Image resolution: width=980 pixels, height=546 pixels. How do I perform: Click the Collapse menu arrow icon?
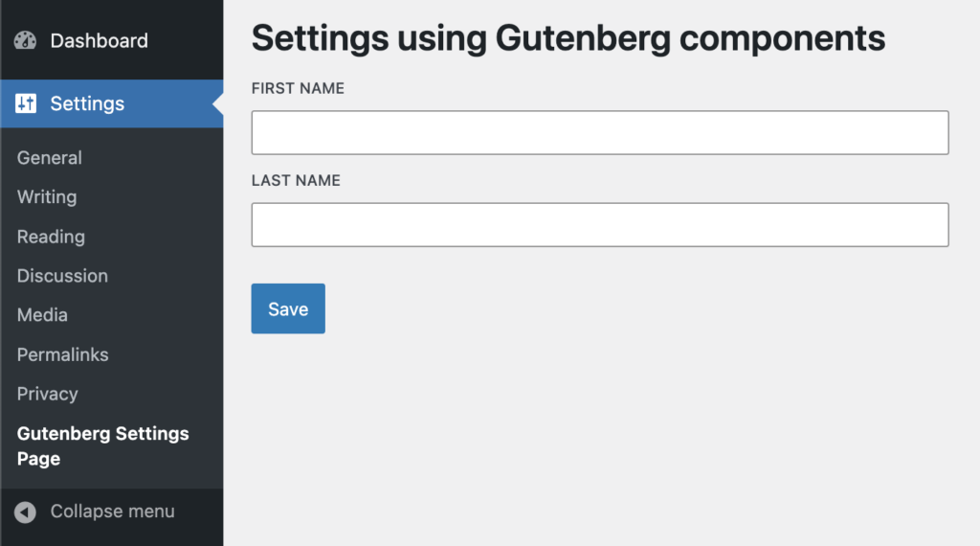click(x=26, y=512)
